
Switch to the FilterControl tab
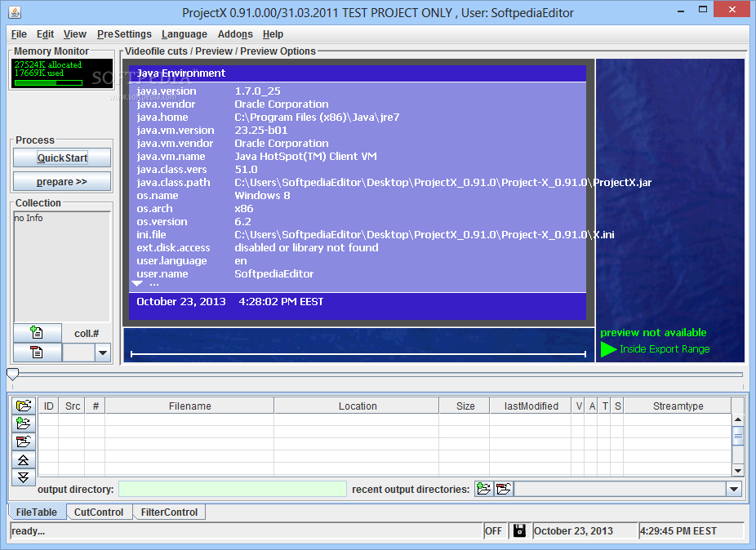point(169,512)
